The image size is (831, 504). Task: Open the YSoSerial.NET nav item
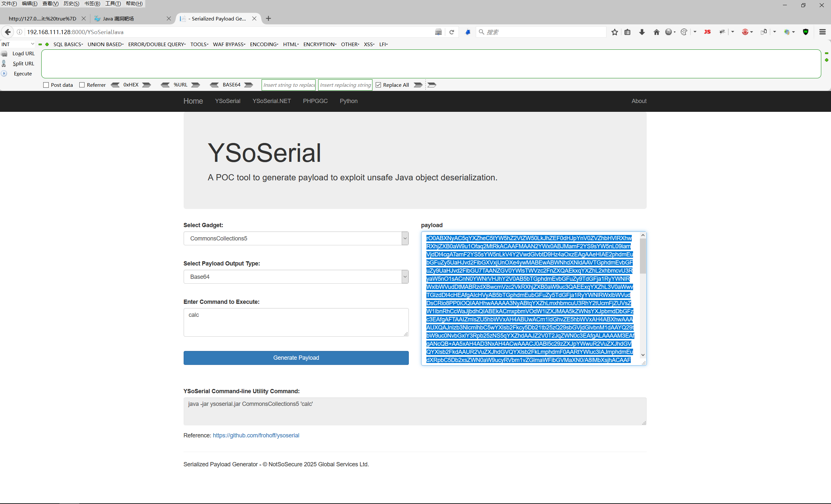coord(271,101)
